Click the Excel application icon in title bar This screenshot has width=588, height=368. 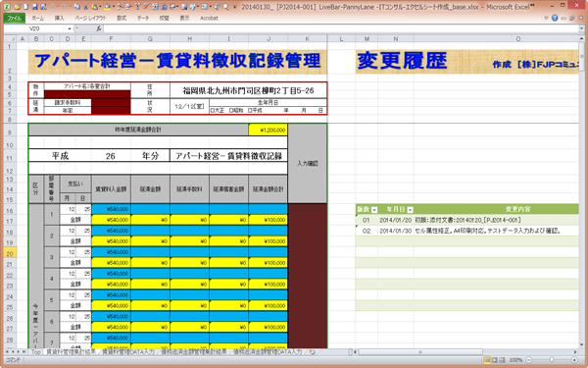7,7
